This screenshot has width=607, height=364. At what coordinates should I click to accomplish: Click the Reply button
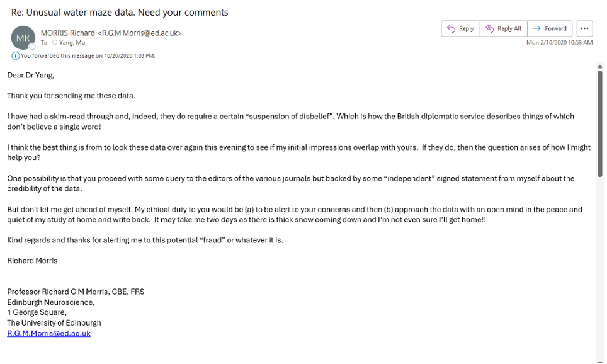(461, 29)
